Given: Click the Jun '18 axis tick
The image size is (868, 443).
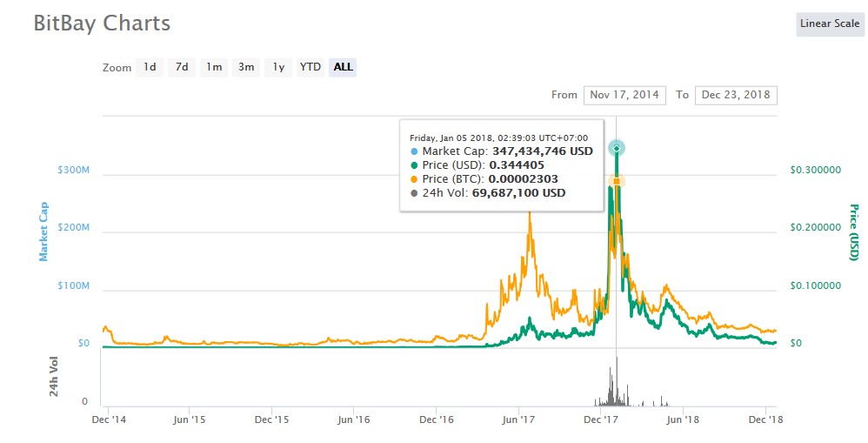Looking at the screenshot, I should pyautogui.click(x=683, y=420).
